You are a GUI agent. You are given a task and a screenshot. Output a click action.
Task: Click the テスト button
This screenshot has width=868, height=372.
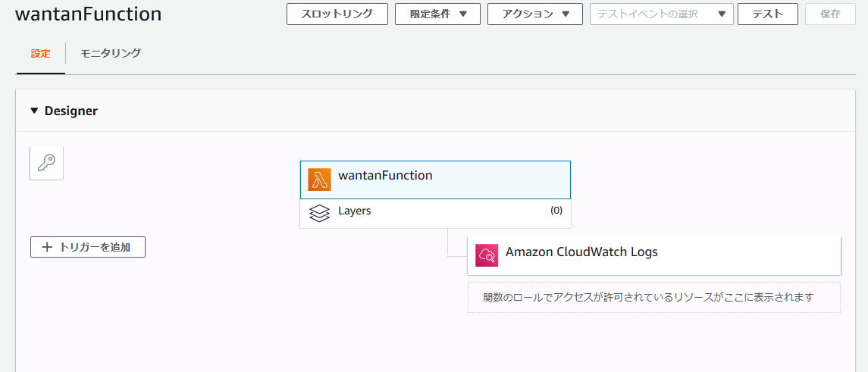768,14
